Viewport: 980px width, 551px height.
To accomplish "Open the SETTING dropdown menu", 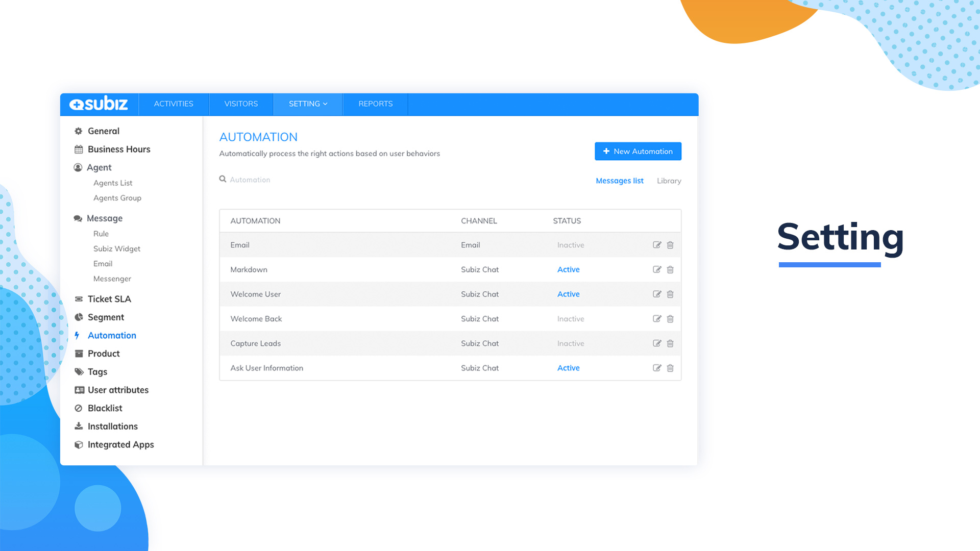I will pos(308,104).
